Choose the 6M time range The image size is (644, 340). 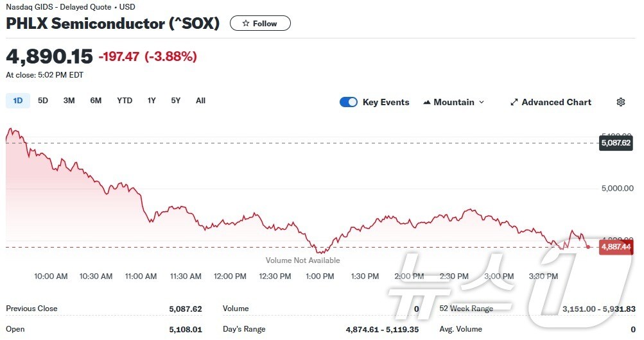pyautogui.click(x=96, y=101)
